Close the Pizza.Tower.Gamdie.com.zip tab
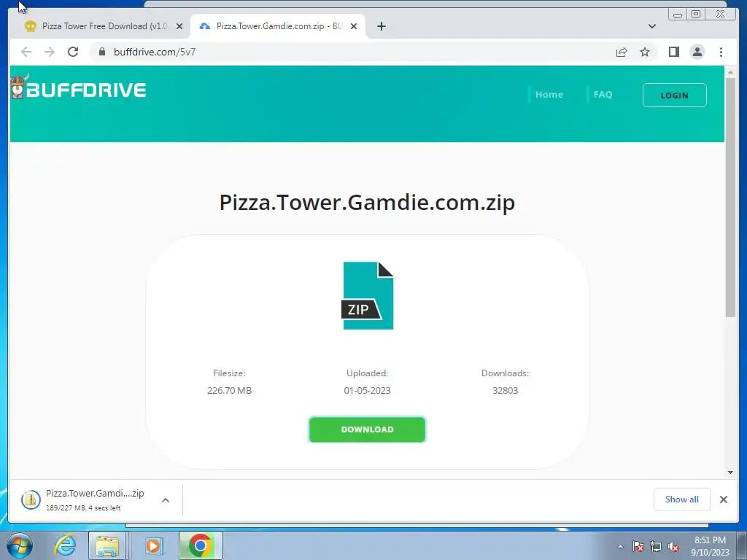This screenshot has height=560, width=747. (354, 26)
